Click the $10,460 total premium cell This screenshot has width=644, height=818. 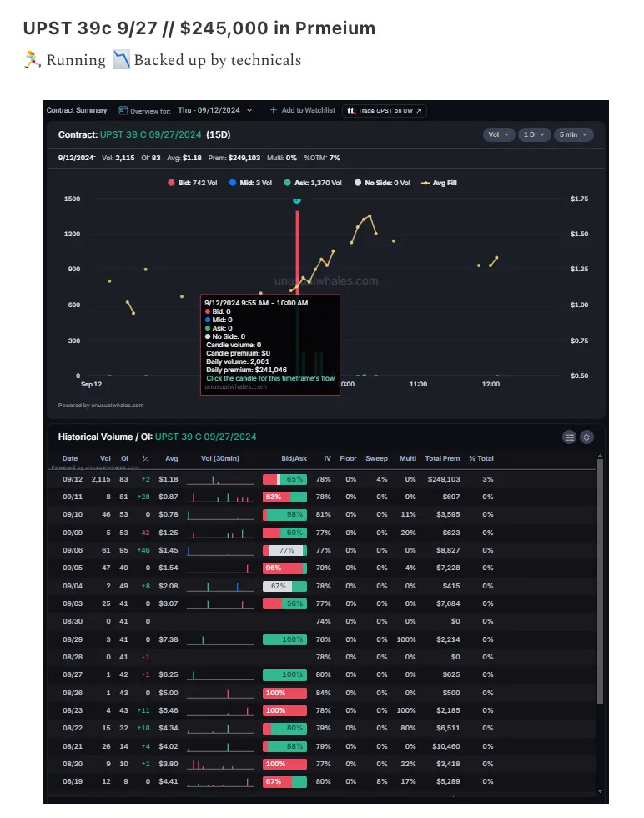(445, 746)
